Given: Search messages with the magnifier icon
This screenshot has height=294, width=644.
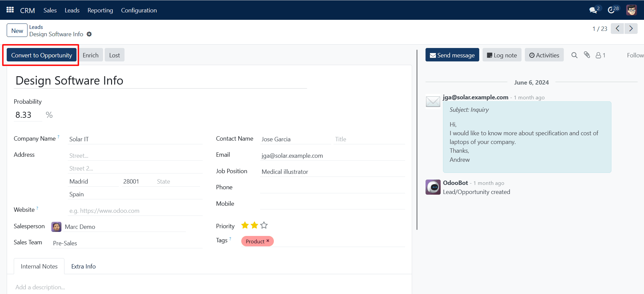Looking at the screenshot, I should (575, 55).
